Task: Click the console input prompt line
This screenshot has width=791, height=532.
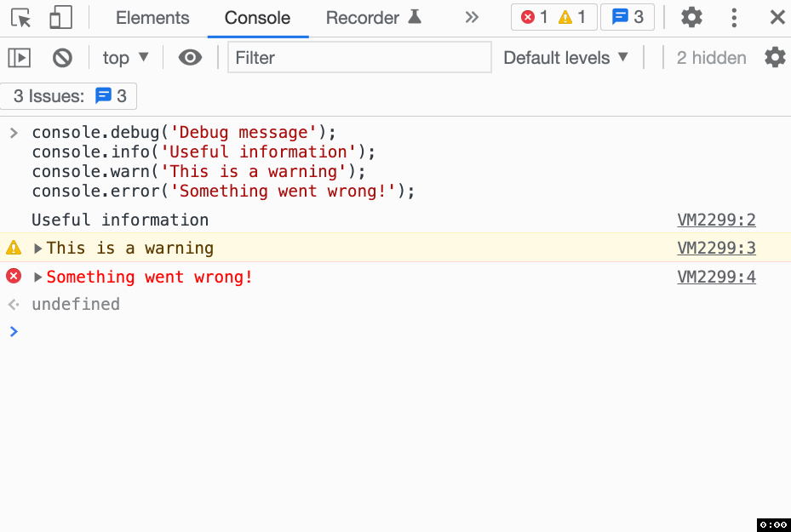Action: click(x=395, y=331)
